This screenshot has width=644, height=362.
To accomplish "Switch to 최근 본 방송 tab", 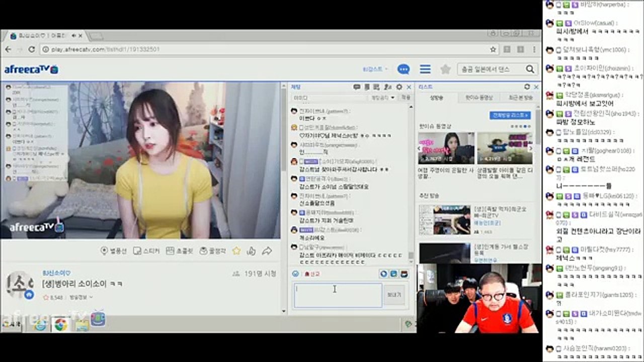I will coord(520,98).
